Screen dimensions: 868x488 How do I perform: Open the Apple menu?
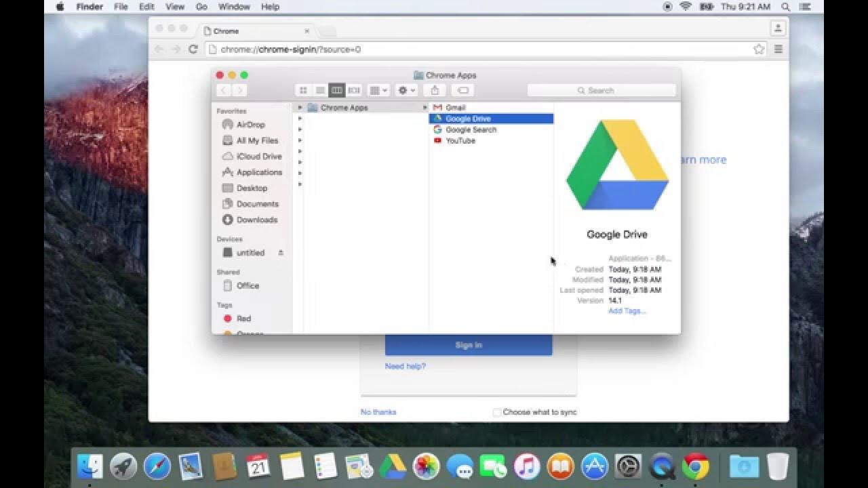tap(60, 7)
